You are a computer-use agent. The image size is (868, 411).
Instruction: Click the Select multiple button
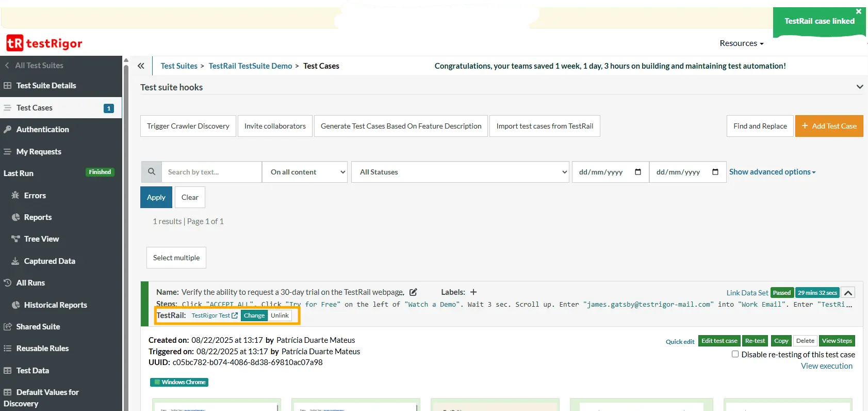[x=176, y=258]
